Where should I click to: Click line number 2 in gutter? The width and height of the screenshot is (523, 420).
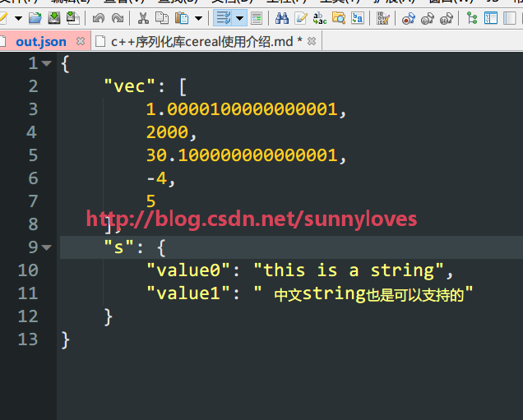[33, 86]
